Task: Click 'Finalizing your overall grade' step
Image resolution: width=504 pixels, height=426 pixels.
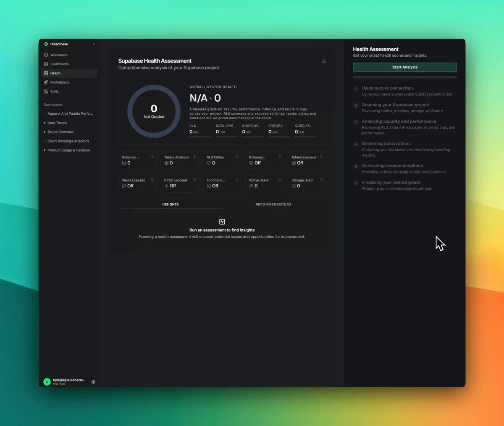Action: point(391,183)
